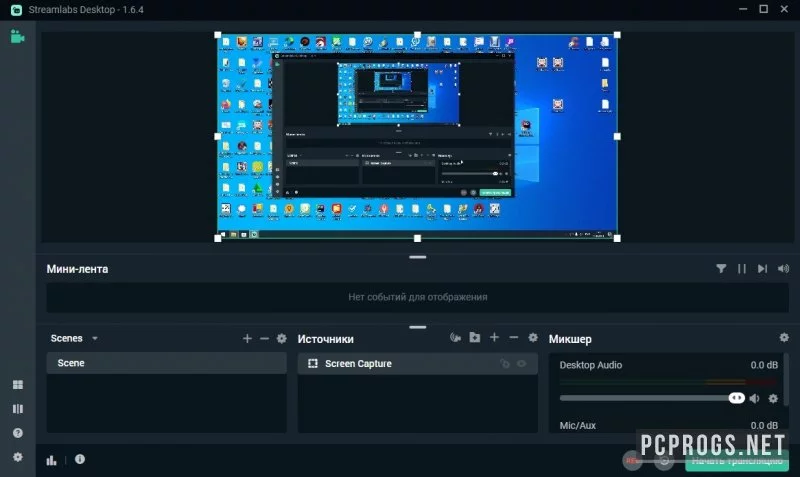This screenshot has width=800, height=477.
Task: Remove the selected scene with minus icon
Action: click(264, 338)
